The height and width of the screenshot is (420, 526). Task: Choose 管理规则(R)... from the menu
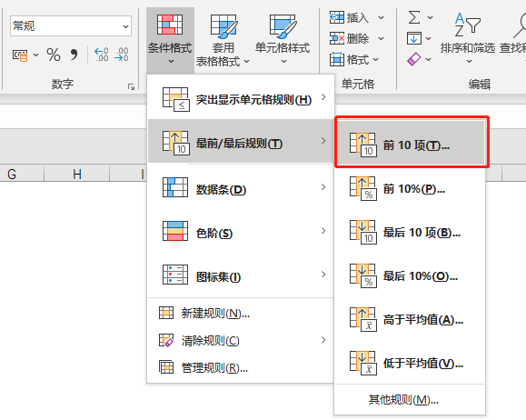coord(241,367)
